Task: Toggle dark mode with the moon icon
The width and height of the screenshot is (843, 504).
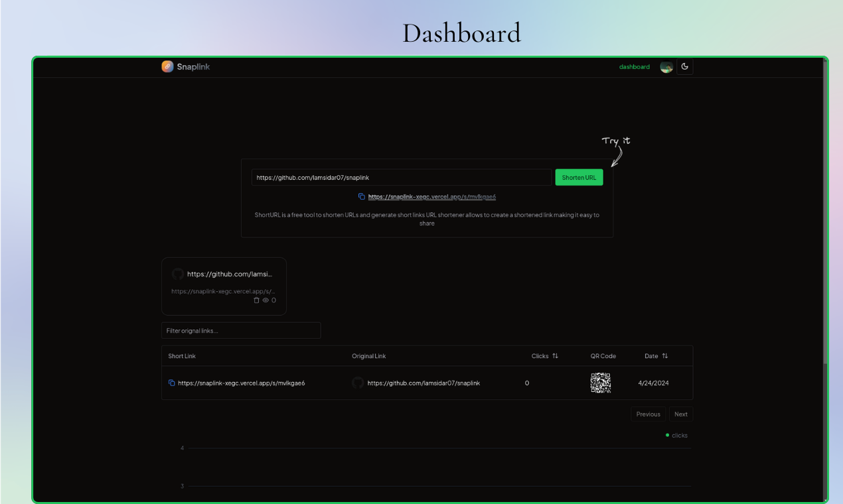Action: [685, 66]
